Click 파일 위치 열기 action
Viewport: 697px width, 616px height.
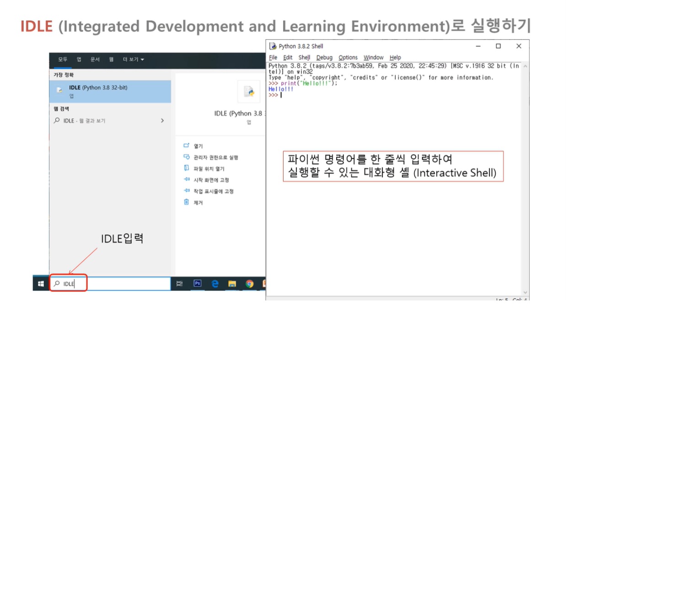pos(209,169)
